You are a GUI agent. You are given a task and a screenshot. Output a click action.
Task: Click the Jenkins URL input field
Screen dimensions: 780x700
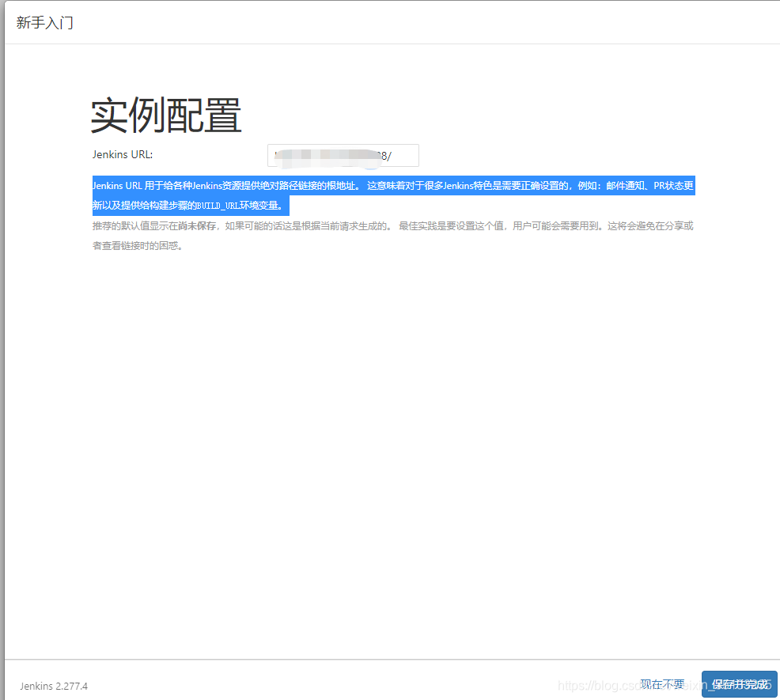pyautogui.click(x=342, y=155)
